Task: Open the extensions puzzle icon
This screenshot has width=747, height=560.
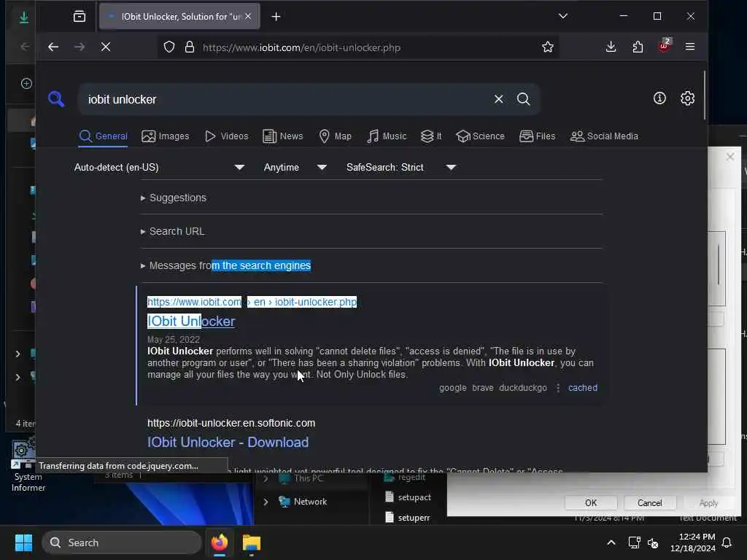Action: pyautogui.click(x=638, y=47)
